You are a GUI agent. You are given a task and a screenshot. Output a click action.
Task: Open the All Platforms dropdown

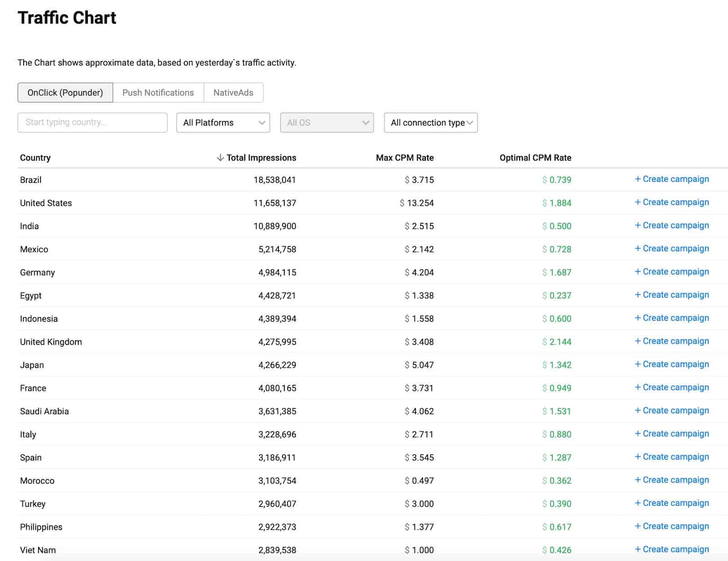point(223,123)
